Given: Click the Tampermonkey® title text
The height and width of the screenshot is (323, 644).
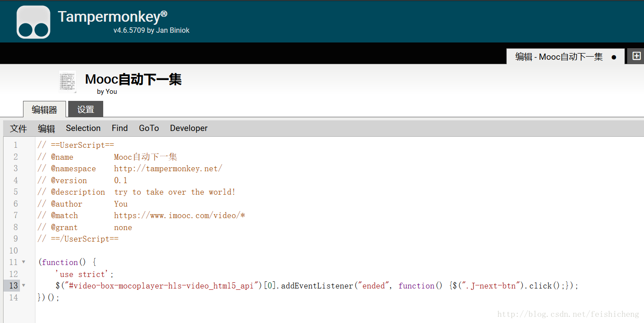Looking at the screenshot, I should click(113, 17).
